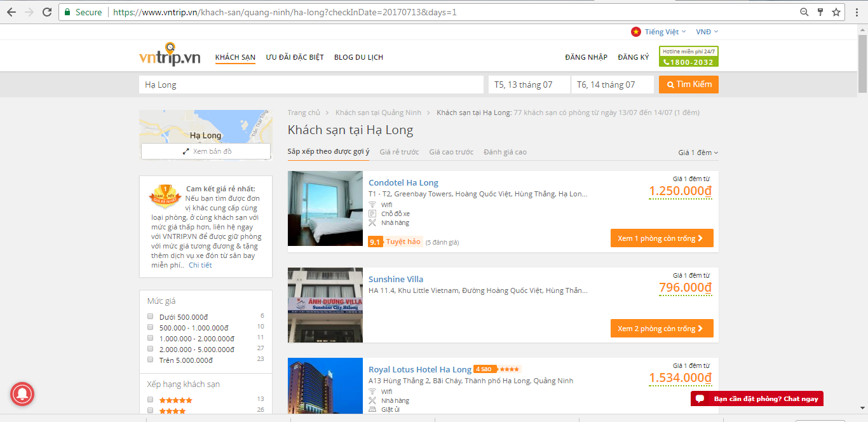Expand the Giá 1 đêm dropdown
868x422 pixels.
pos(698,153)
